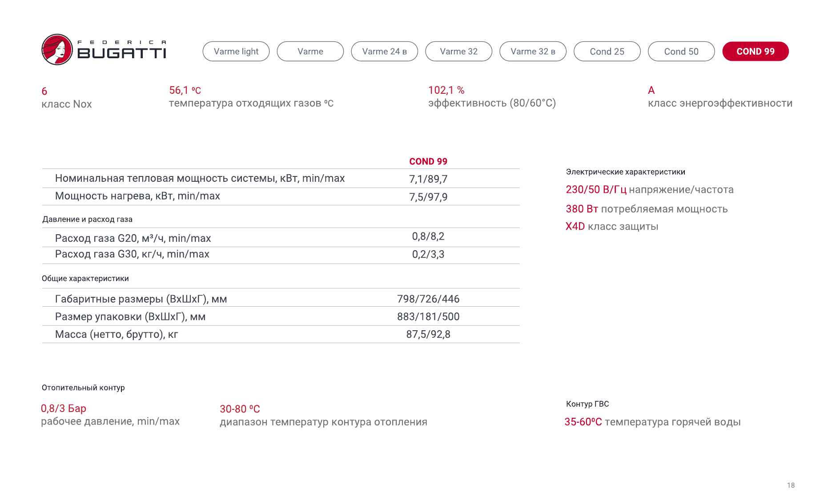Screen dimensions: 832x504
Task: Click the COND 99 table column header
Action: pos(428,161)
